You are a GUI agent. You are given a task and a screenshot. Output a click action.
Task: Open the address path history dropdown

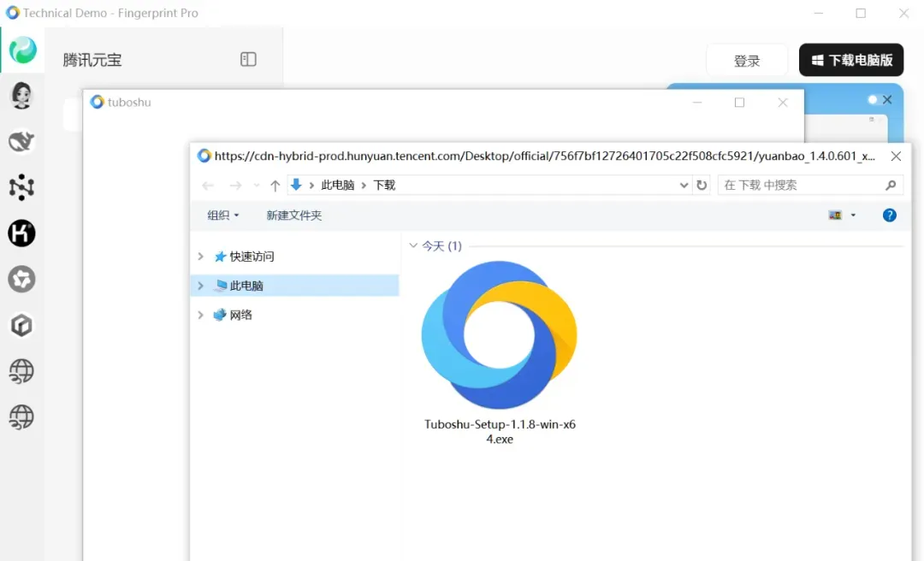click(684, 185)
